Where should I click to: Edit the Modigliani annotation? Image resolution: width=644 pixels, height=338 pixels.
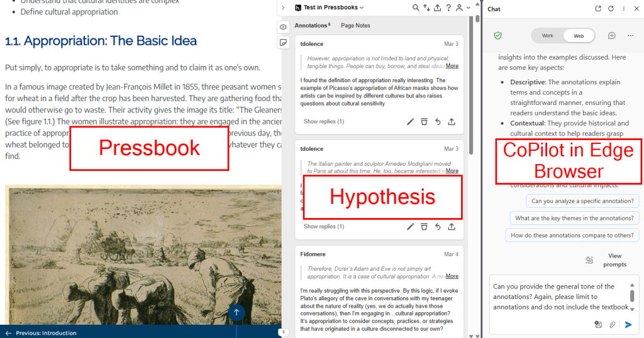pos(410,227)
